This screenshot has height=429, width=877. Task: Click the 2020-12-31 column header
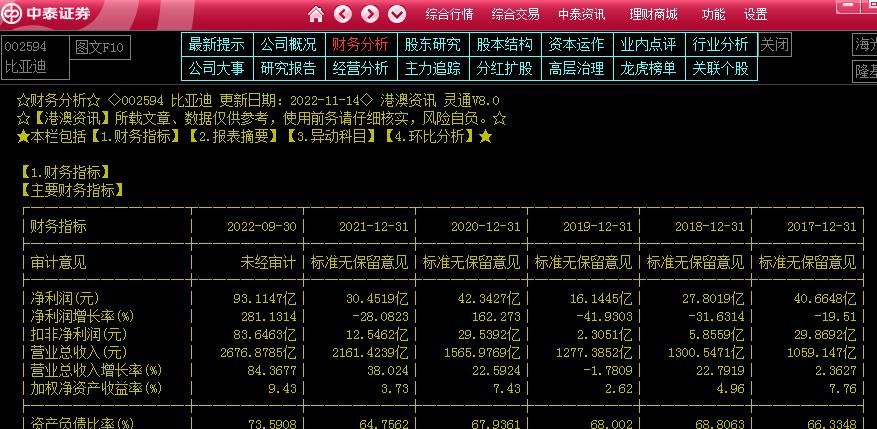click(485, 227)
